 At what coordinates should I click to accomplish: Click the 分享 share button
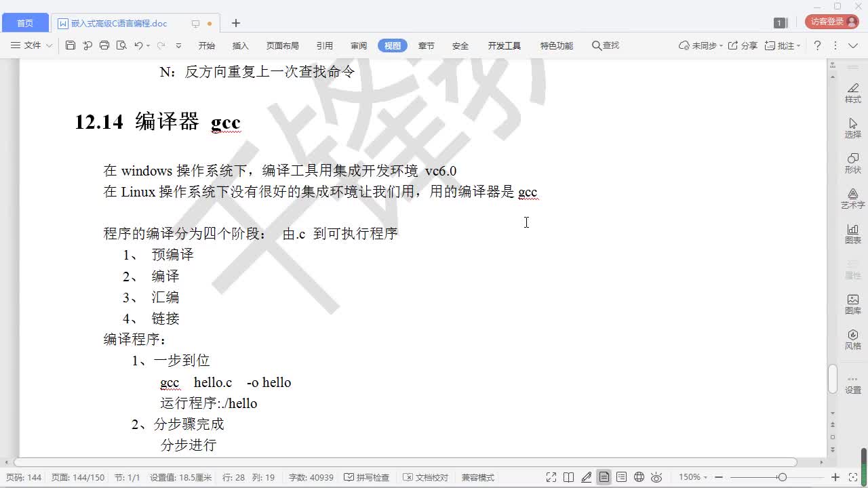[x=743, y=45]
